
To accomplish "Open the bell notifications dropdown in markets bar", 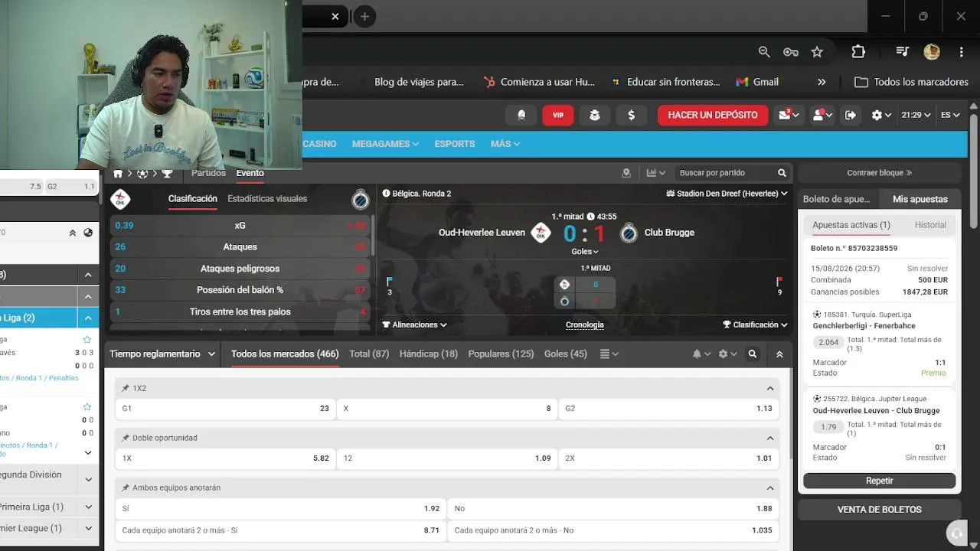I will (701, 354).
